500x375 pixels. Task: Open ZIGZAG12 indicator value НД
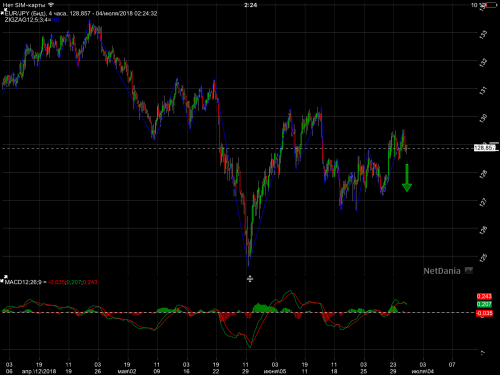[55, 20]
